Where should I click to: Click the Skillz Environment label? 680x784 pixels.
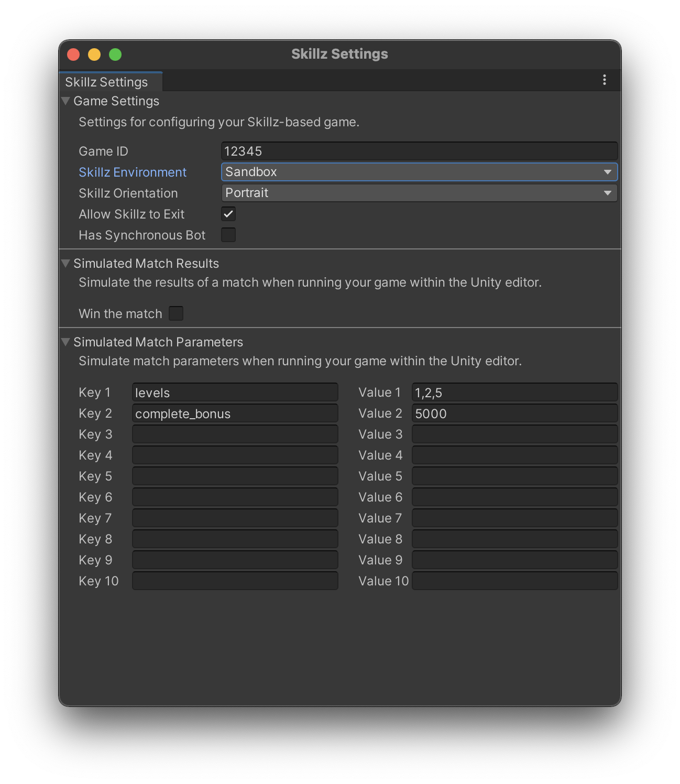(133, 172)
